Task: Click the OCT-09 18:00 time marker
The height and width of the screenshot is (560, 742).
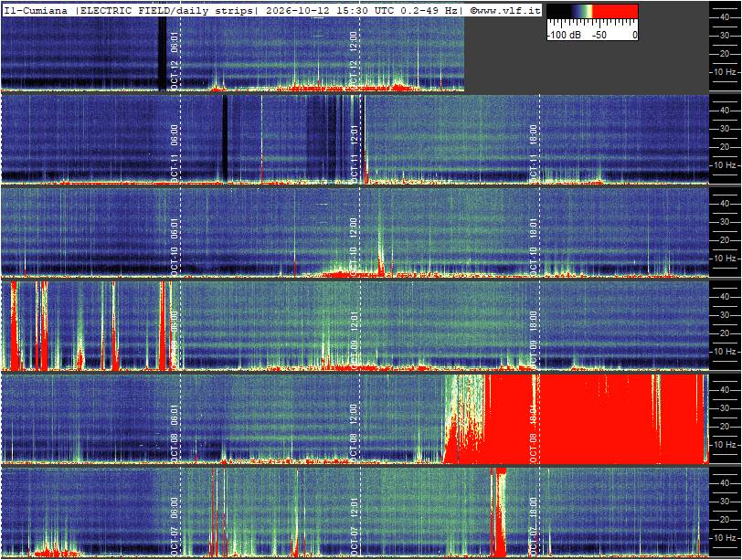Action: (x=534, y=340)
